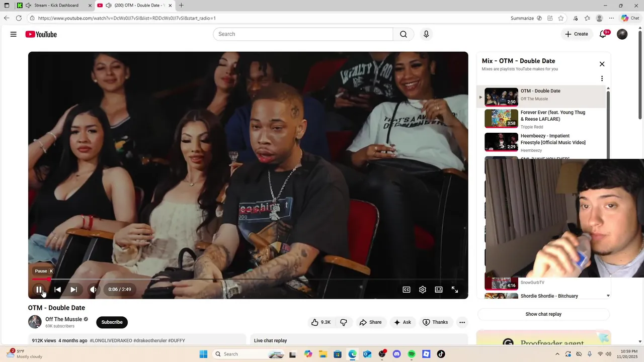The height and width of the screenshot is (362, 644).
Task: Mute the video using the volume icon
Action: tap(93, 290)
